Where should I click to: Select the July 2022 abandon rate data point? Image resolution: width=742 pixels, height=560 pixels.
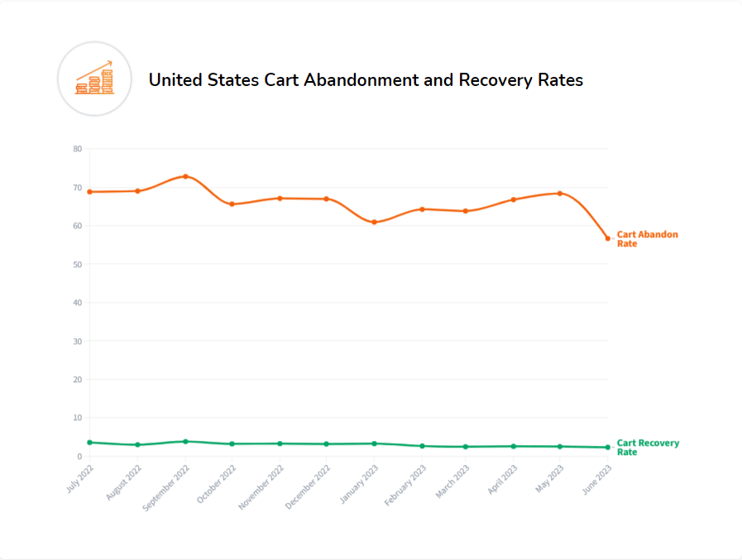89,192
